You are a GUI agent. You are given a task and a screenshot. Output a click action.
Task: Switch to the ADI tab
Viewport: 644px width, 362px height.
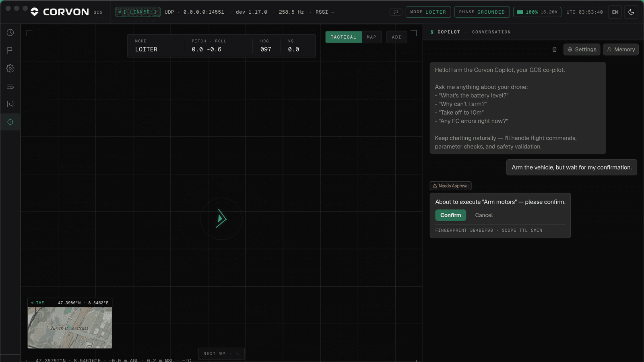coord(396,37)
